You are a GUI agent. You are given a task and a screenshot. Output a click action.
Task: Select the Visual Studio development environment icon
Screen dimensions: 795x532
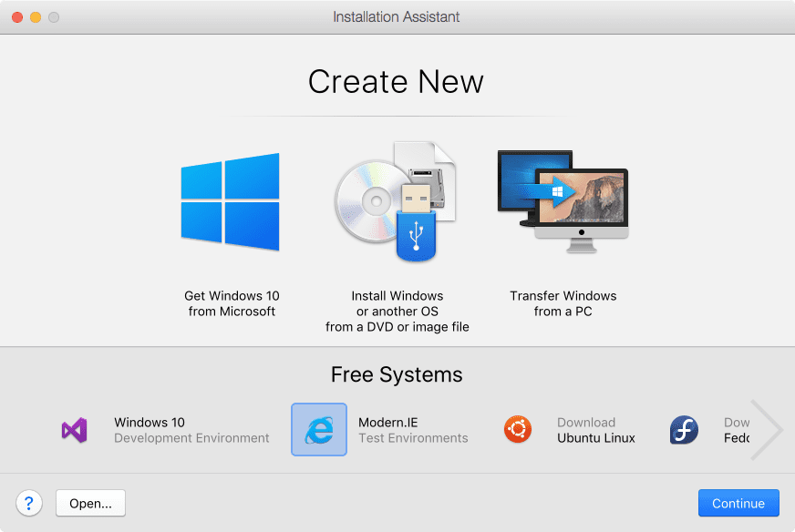tap(75, 430)
